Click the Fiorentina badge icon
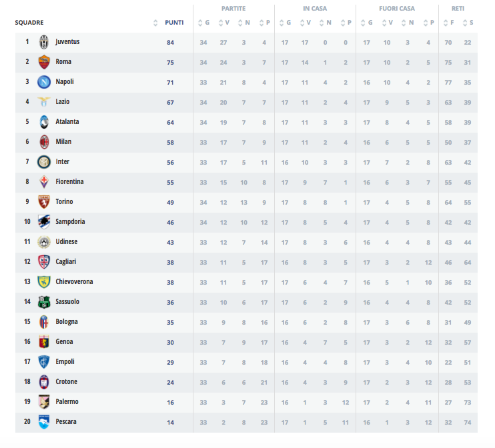This screenshot has height=448, width=495. pos(44,182)
